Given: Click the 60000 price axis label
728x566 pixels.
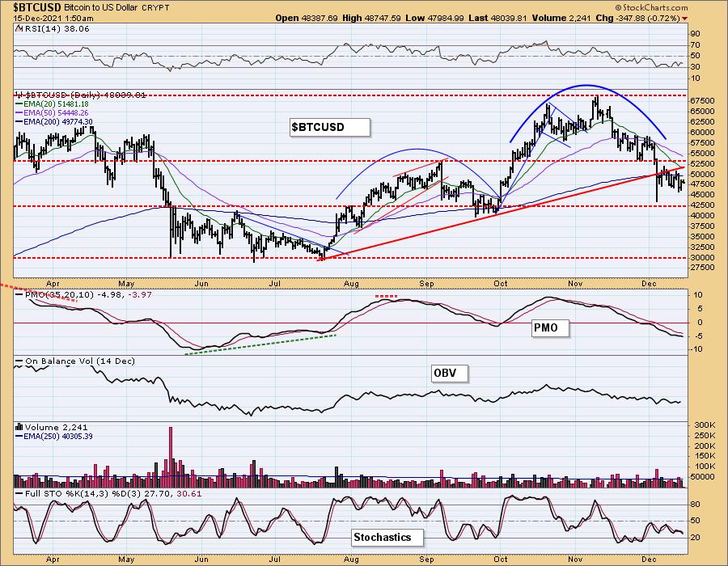Looking at the screenshot, I should 702,133.
